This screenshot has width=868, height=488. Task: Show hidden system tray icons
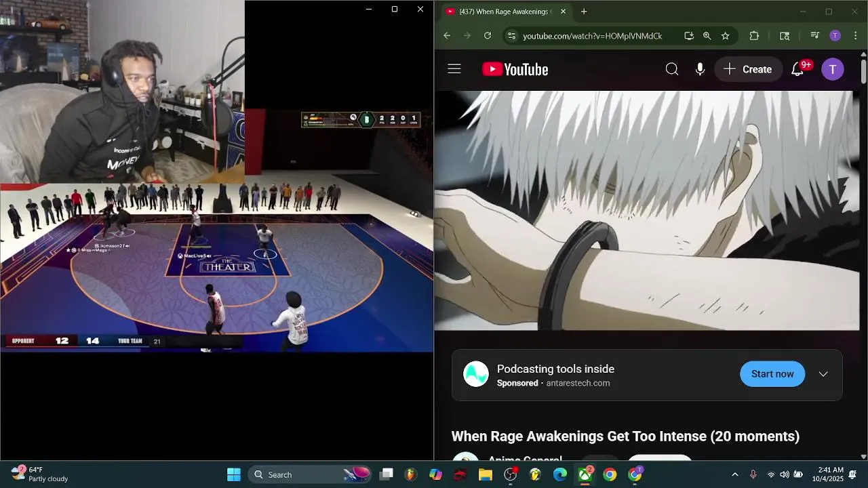click(x=734, y=474)
